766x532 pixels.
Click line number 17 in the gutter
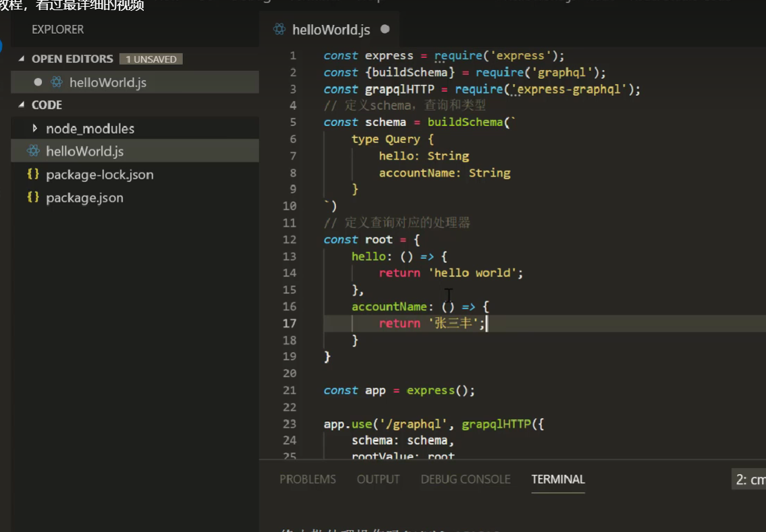pos(290,323)
